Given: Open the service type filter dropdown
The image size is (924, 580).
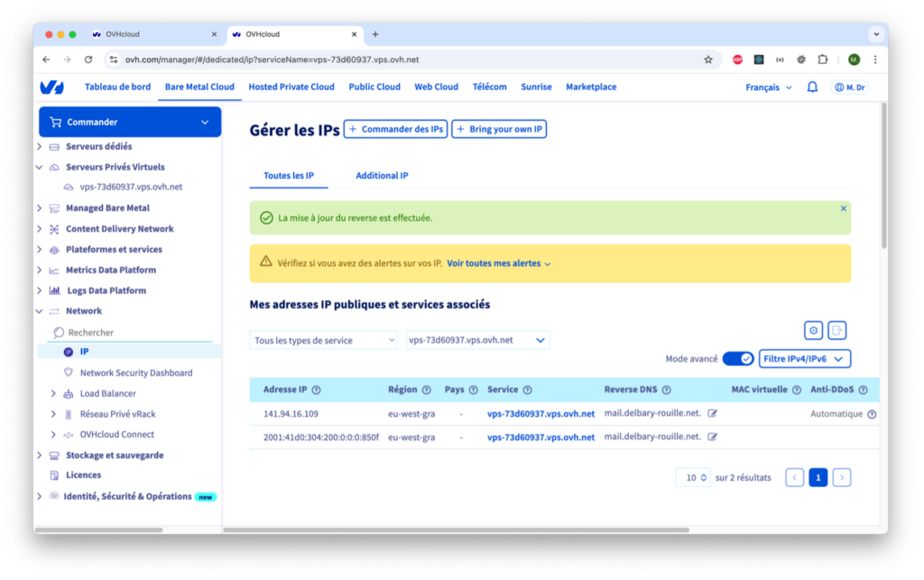Looking at the screenshot, I should point(323,340).
